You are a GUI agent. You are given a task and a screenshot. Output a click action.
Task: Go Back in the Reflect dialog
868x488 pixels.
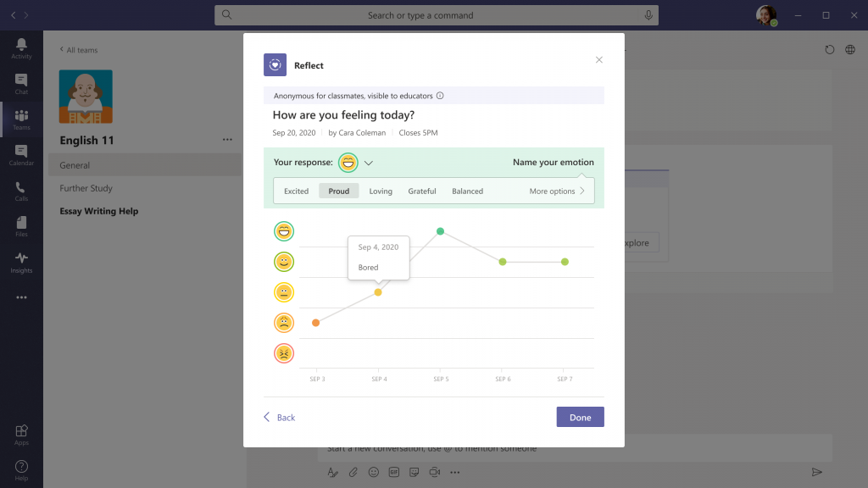(280, 417)
